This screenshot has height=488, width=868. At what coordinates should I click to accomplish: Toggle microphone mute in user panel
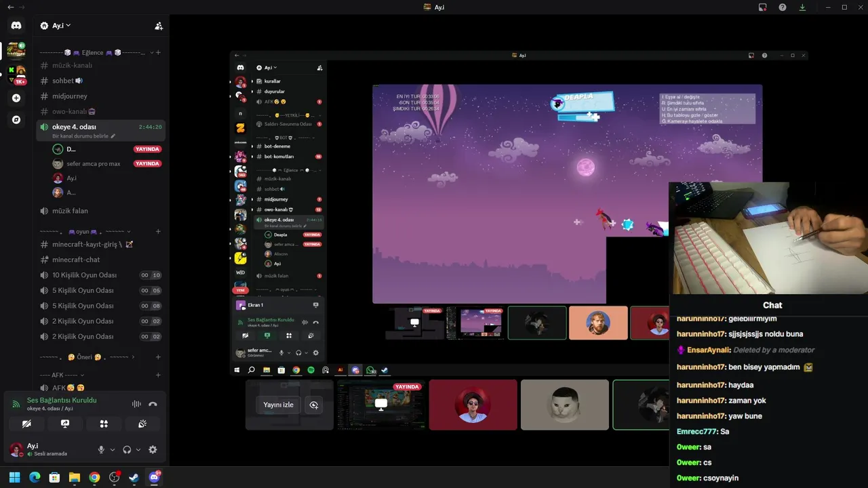[101, 449]
